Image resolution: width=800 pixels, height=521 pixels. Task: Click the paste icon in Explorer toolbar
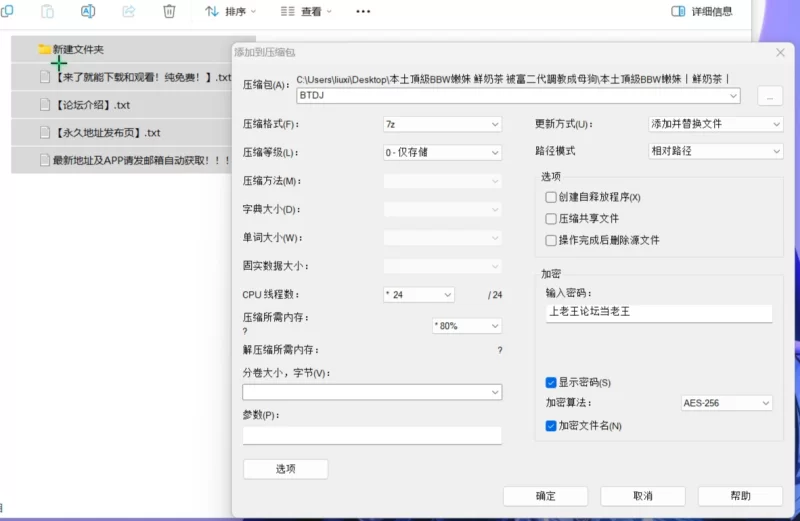[x=47, y=11]
